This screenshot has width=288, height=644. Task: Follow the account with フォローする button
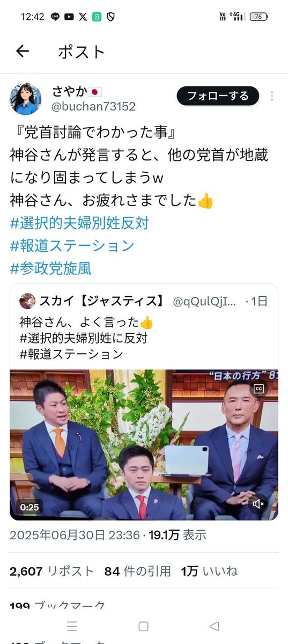pos(218,96)
